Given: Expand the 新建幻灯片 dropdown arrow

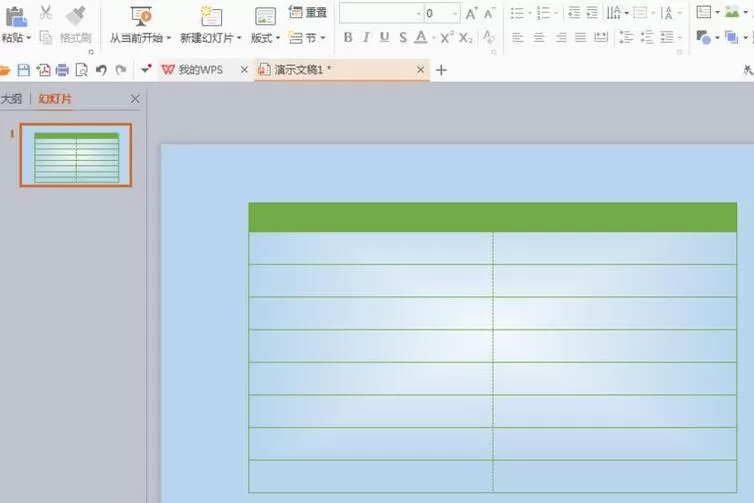Looking at the screenshot, I should coord(239,38).
